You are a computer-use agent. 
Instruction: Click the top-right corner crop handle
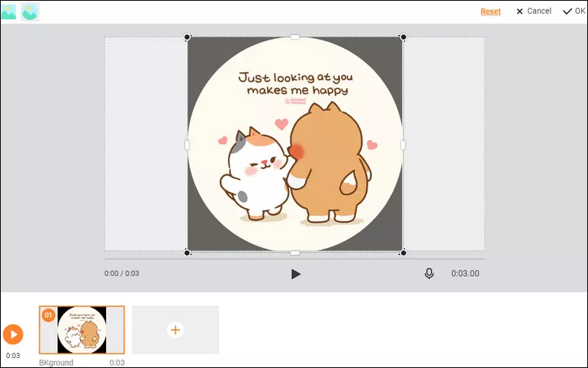403,37
